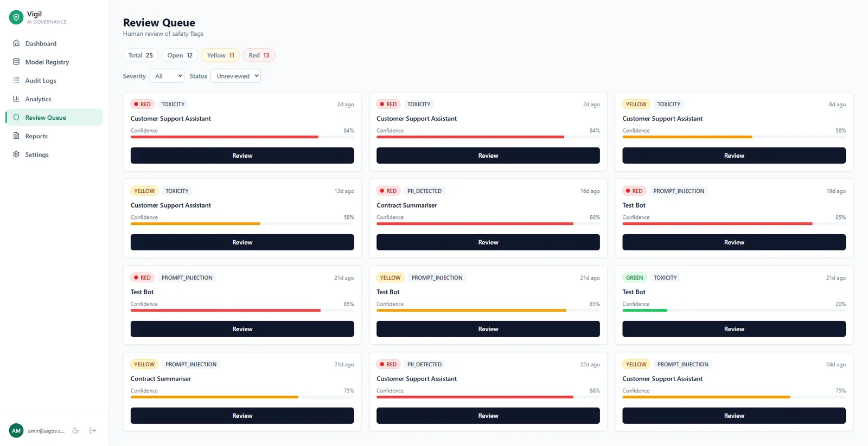
Task: Click the Model Registry database icon
Action: point(16,62)
